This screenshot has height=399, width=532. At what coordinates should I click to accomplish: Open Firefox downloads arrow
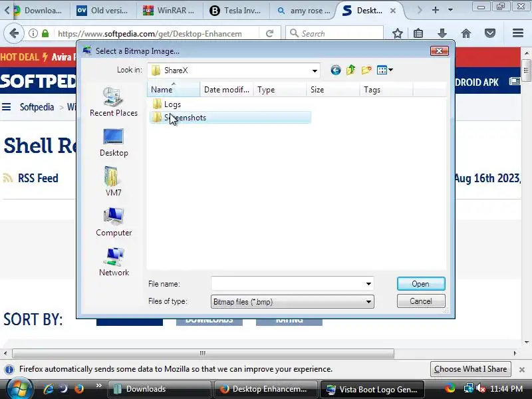tap(442, 33)
